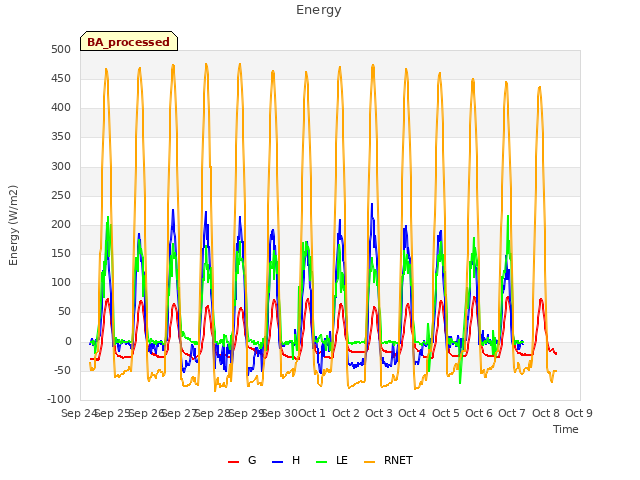Click the Energy chart title
The image size is (640, 480).
[318, 10]
